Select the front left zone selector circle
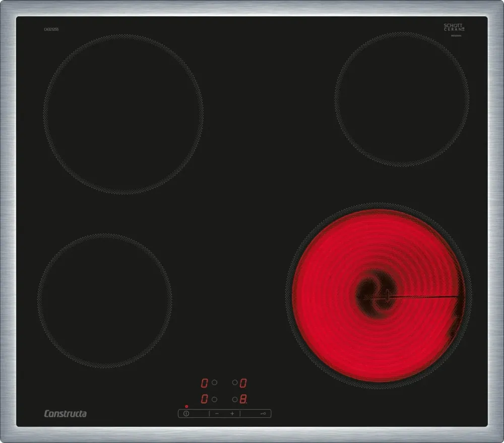 click(214, 399)
